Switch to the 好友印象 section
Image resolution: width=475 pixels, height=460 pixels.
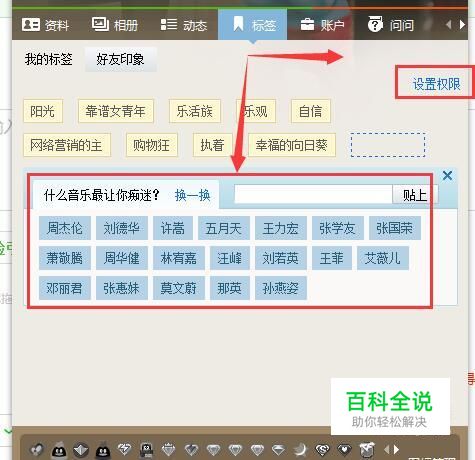pos(120,59)
